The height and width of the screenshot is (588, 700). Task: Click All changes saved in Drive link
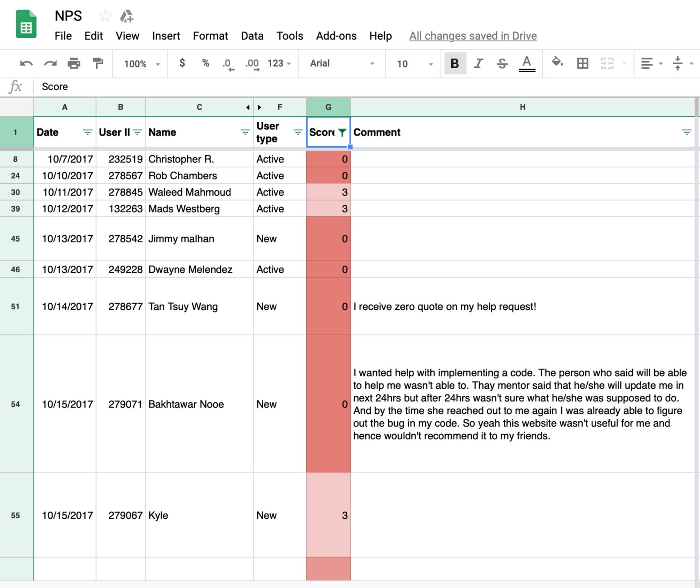click(x=473, y=36)
